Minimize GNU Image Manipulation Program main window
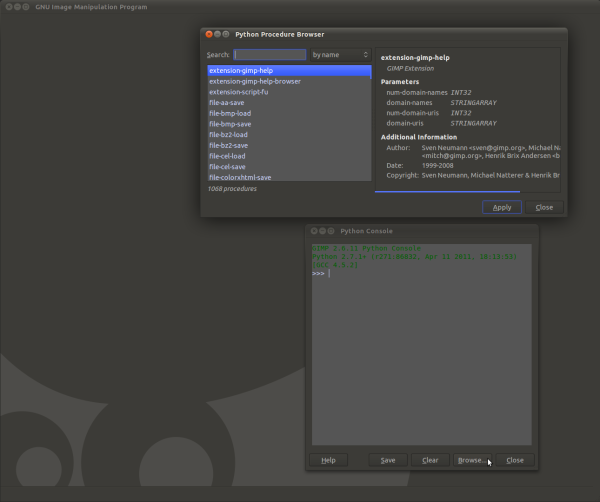This screenshot has width=600, height=502. click(17, 7)
